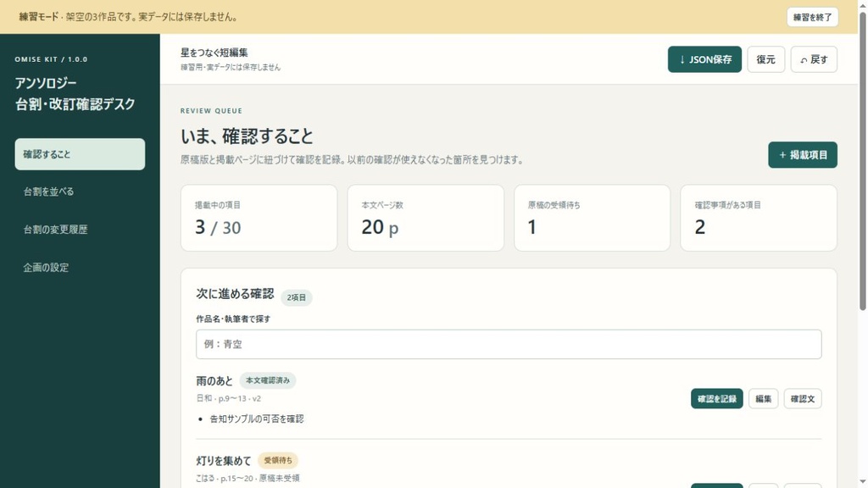This screenshot has height=488, width=868.
Task: Open the 台割を並べる sidebar item
Action: coord(80,191)
